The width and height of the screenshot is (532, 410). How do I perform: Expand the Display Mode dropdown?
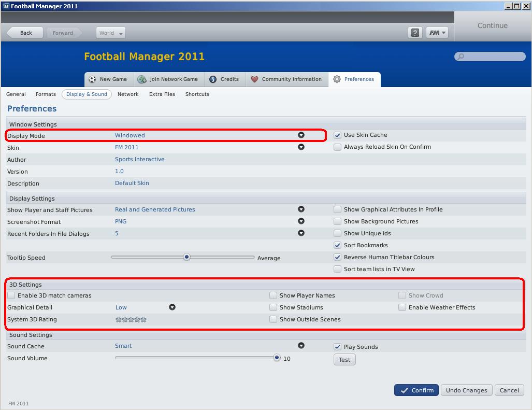(x=301, y=135)
